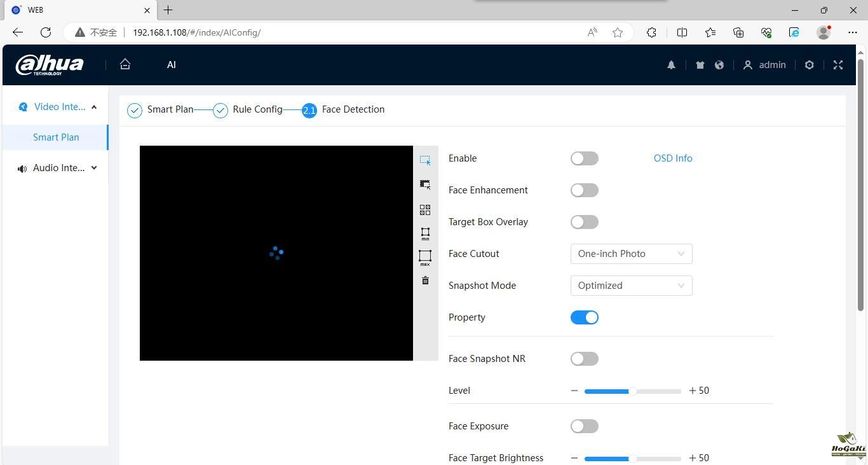Click the detection region draw icon
868x465 pixels.
coord(425,160)
